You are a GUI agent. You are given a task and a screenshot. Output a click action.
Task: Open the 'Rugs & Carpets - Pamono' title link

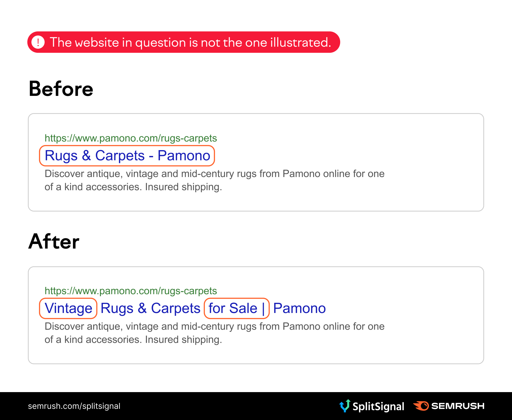[x=127, y=155]
